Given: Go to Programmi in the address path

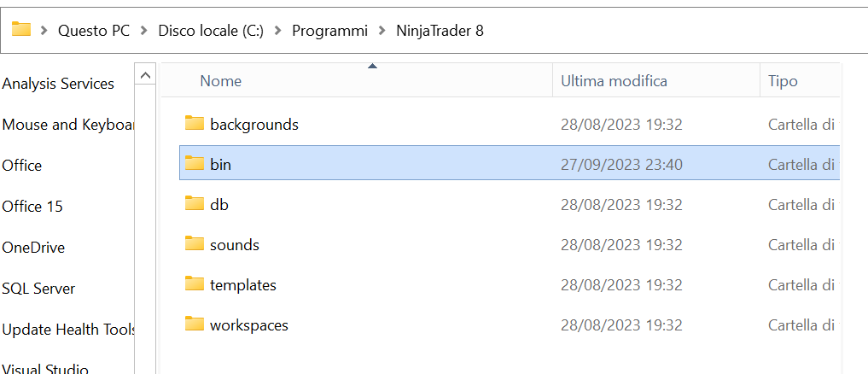Looking at the screenshot, I should click(x=329, y=31).
